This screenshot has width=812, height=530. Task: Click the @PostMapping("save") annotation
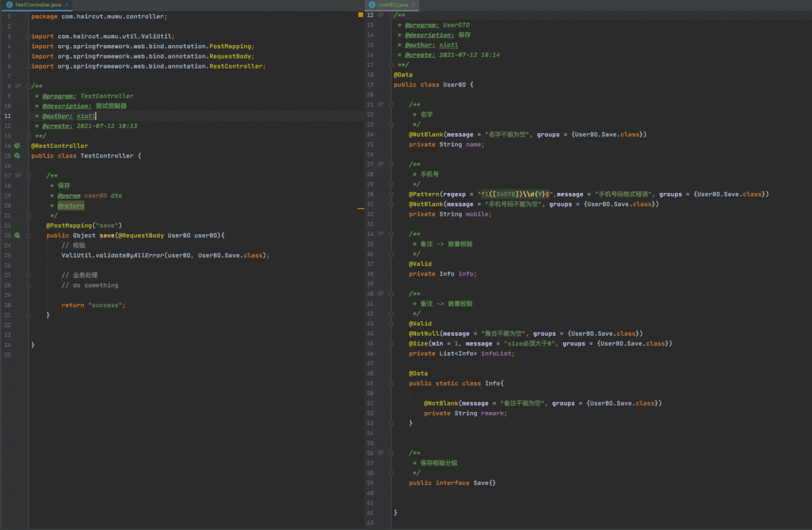84,225
